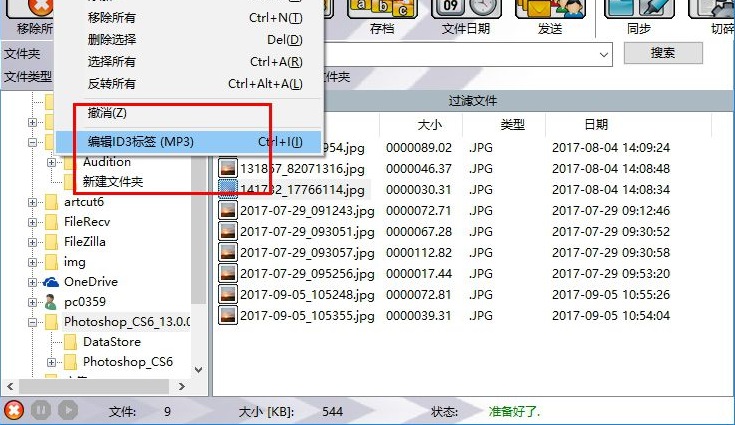Click tree vertical scrollbar down arrow
Image resolution: width=735 pixels, height=425 pixels.
click(x=199, y=370)
